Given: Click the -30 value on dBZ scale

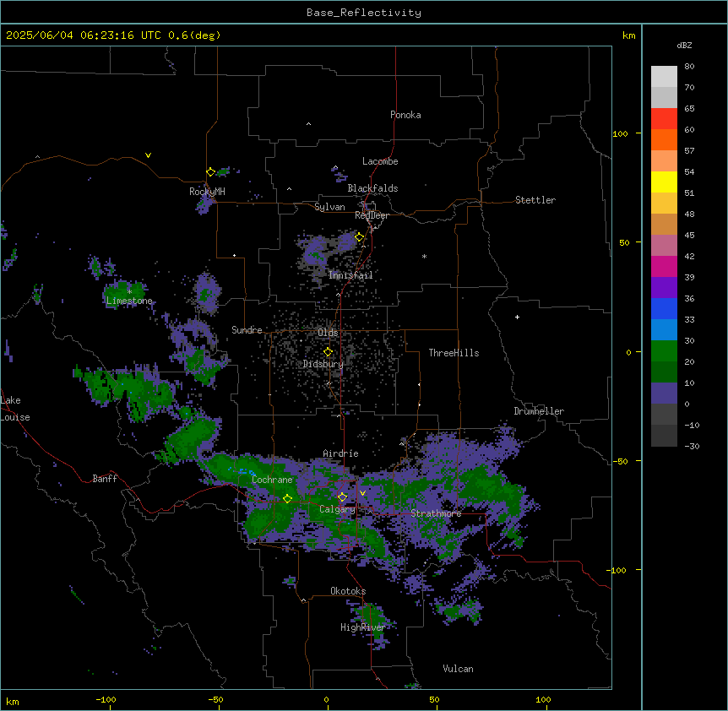Looking at the screenshot, I should (692, 447).
